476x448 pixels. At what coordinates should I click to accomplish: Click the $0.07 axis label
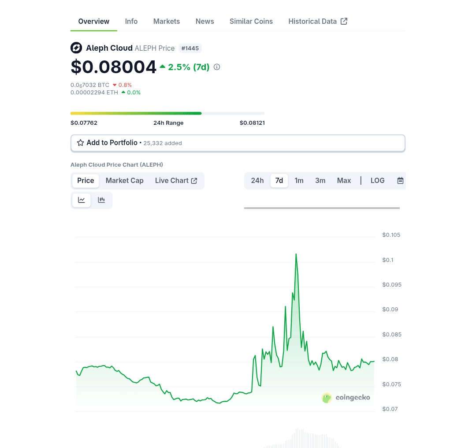coord(390,409)
